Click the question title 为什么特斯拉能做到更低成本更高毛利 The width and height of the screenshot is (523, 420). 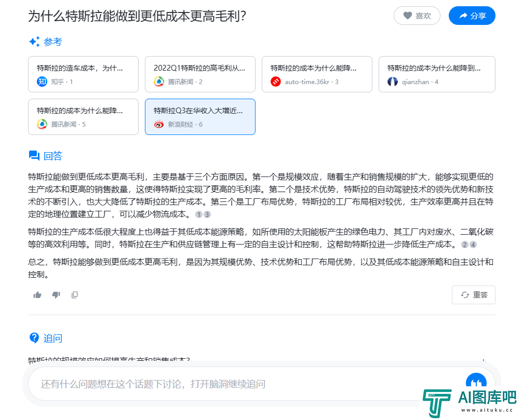(137, 16)
